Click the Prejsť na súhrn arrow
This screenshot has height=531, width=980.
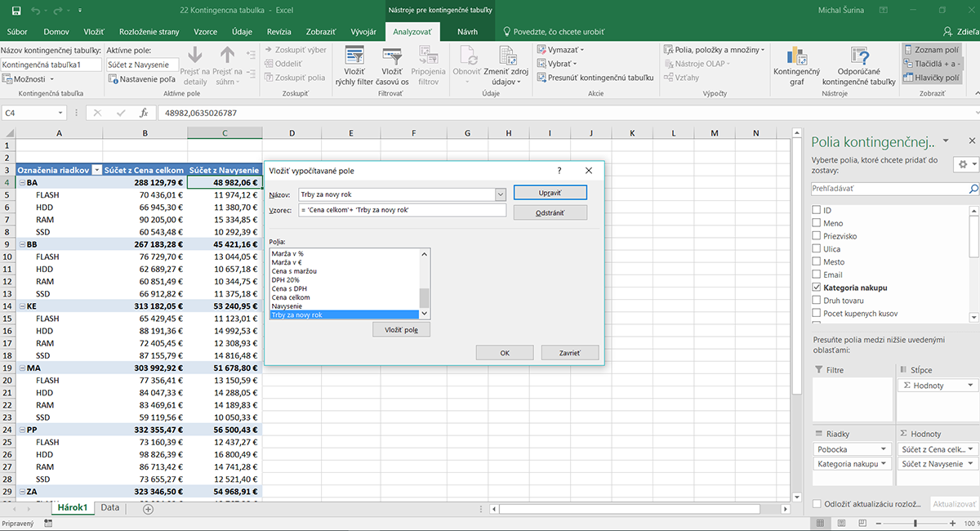tap(227, 56)
